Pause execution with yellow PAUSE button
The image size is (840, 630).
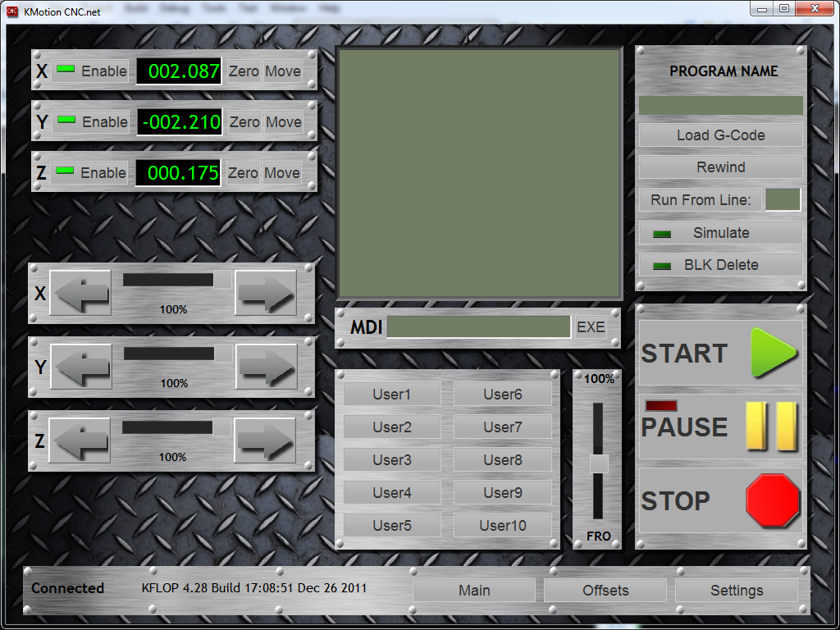pyautogui.click(x=771, y=427)
